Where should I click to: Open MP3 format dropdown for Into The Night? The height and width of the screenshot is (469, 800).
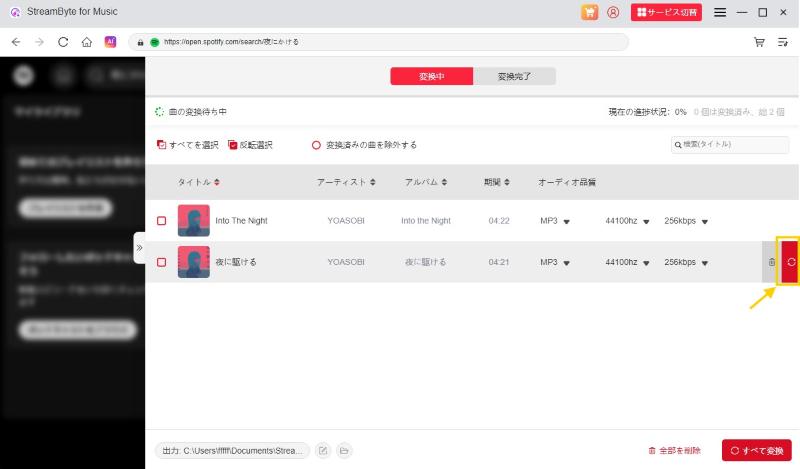click(555, 221)
